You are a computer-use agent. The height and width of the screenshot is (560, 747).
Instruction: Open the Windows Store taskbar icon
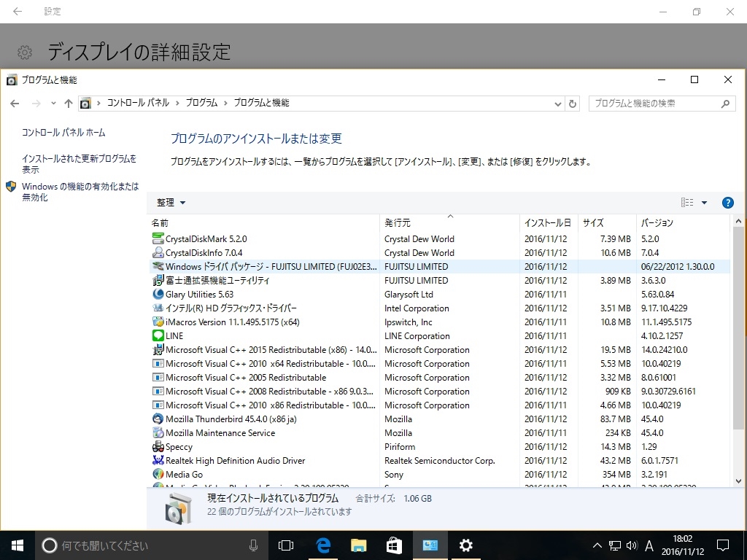(394, 545)
